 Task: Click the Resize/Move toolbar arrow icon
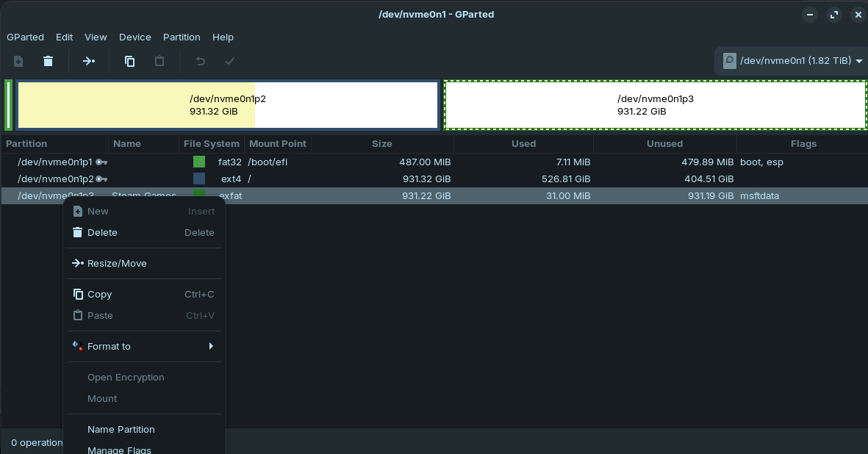point(89,61)
